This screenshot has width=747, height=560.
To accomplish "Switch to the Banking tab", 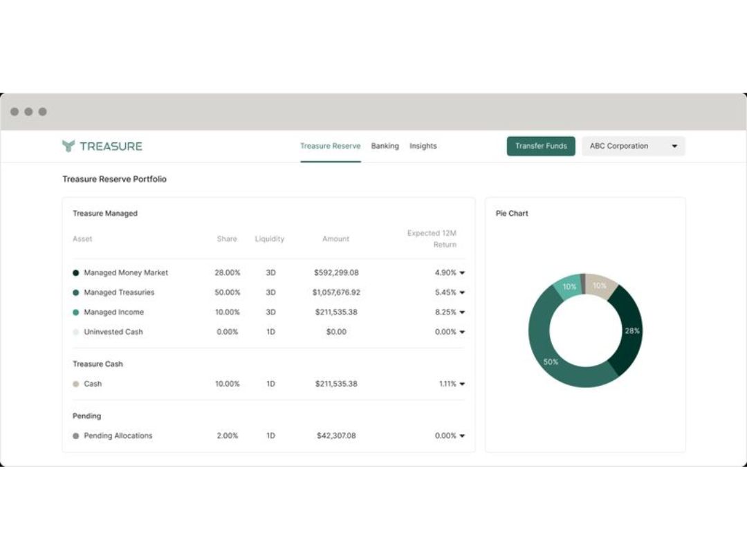I will click(385, 146).
